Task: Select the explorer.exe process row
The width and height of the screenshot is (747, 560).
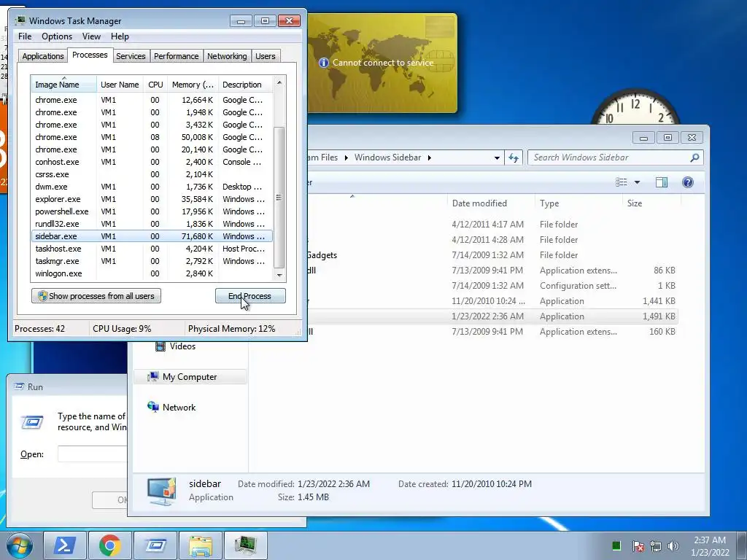Action: [152, 199]
